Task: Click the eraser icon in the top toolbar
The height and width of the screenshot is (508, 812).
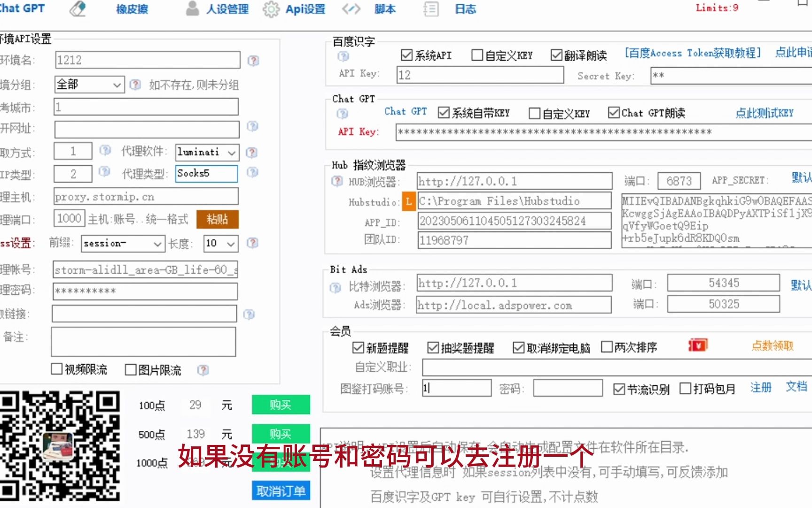Action: [x=78, y=9]
